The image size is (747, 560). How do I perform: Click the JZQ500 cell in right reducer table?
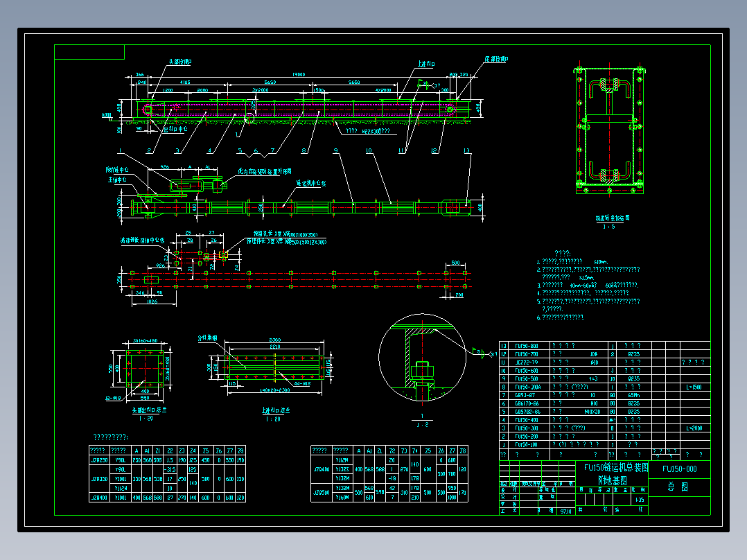[x=322, y=493]
